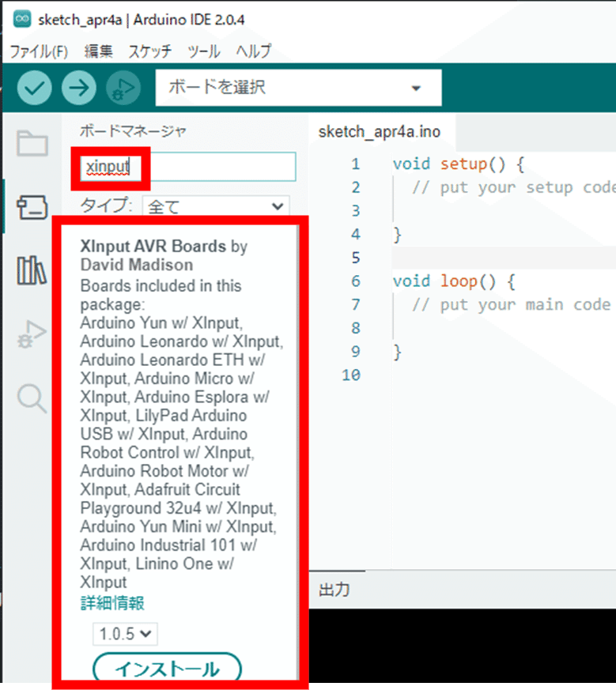Click the '// put your setup code' comment
Image resolution: width=616 pixels, height=690 pixels.
tap(513, 187)
